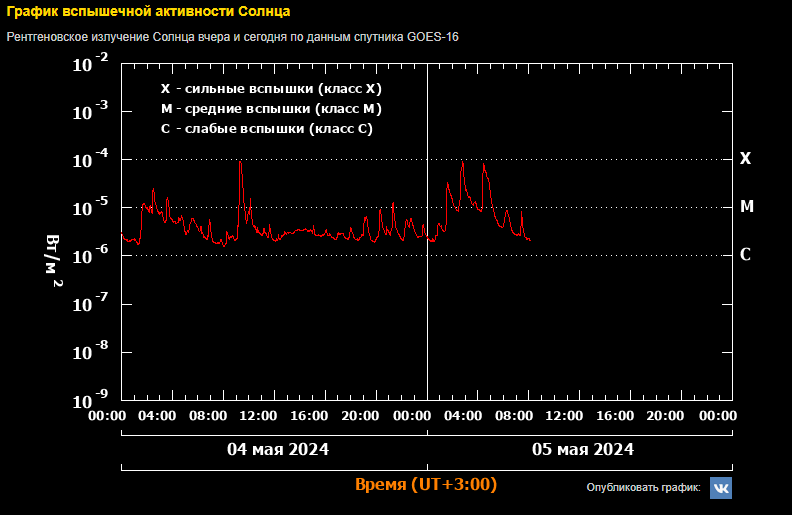The height and width of the screenshot is (515, 792).
Task: Click the yellow title "График вспышечной активности Солнца"
Action: (x=149, y=13)
